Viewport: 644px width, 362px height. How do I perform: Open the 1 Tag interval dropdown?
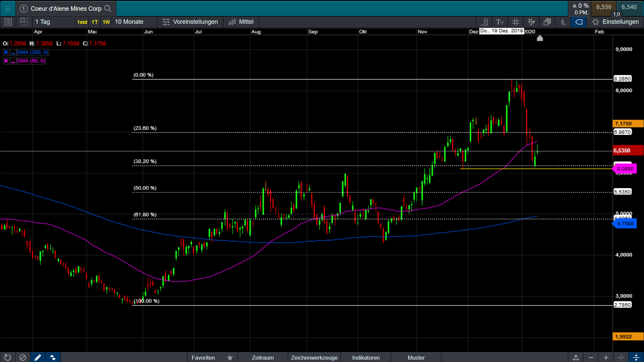tap(43, 22)
